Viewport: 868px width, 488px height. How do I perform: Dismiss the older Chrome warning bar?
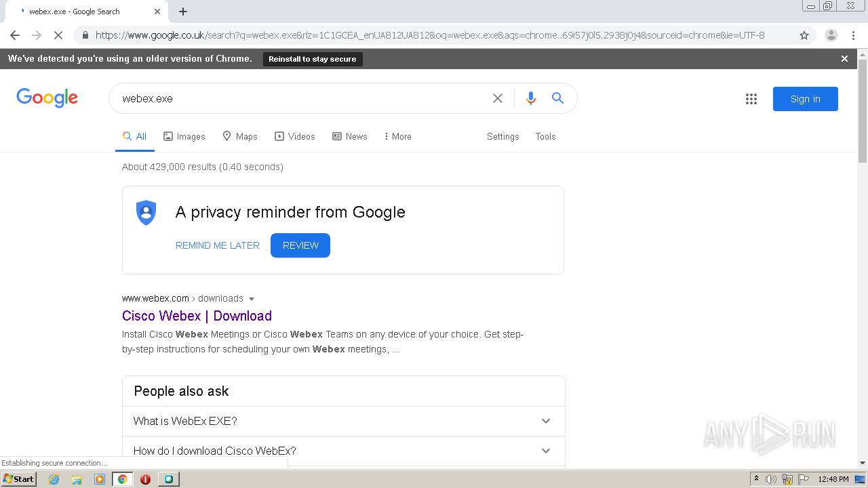click(x=844, y=59)
